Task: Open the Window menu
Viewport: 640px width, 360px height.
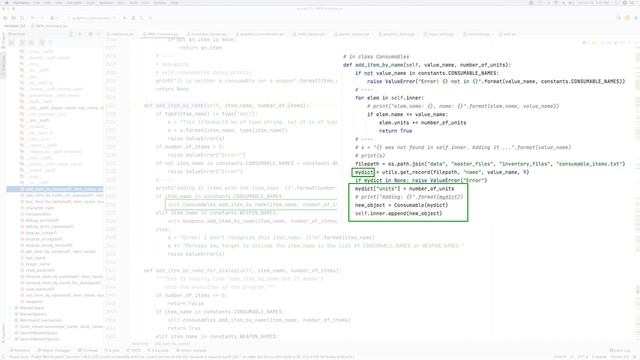Action: click(160, 3)
